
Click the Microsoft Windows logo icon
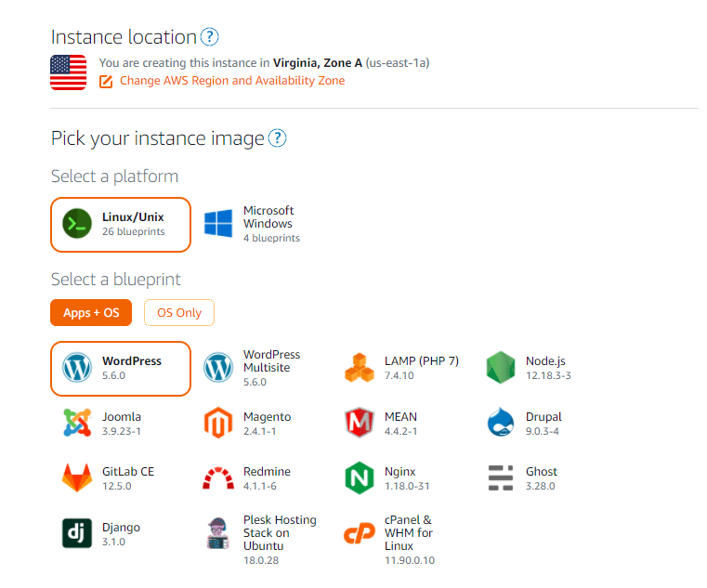[218, 223]
